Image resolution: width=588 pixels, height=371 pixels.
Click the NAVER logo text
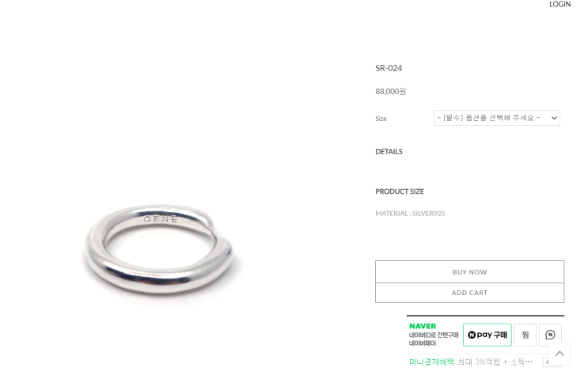coord(423,326)
